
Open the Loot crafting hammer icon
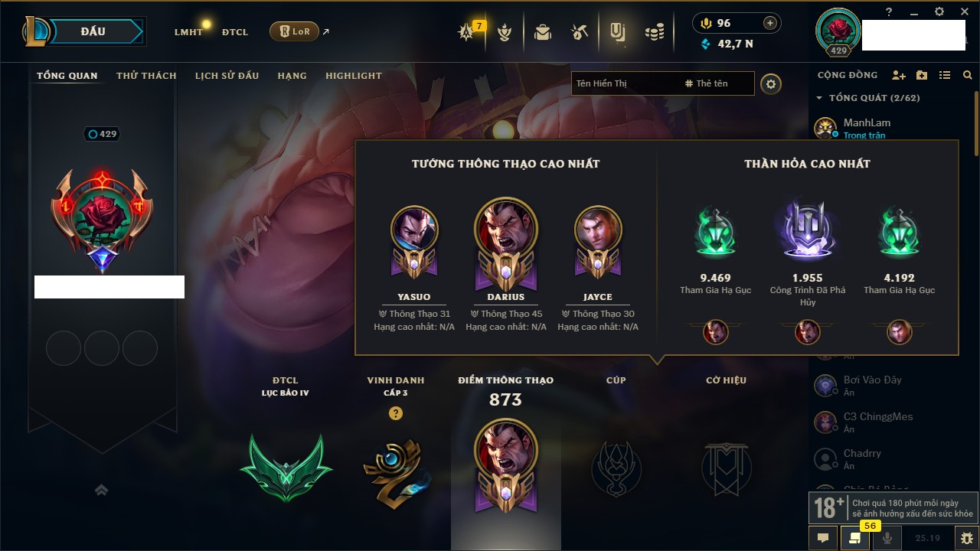pos(580,32)
